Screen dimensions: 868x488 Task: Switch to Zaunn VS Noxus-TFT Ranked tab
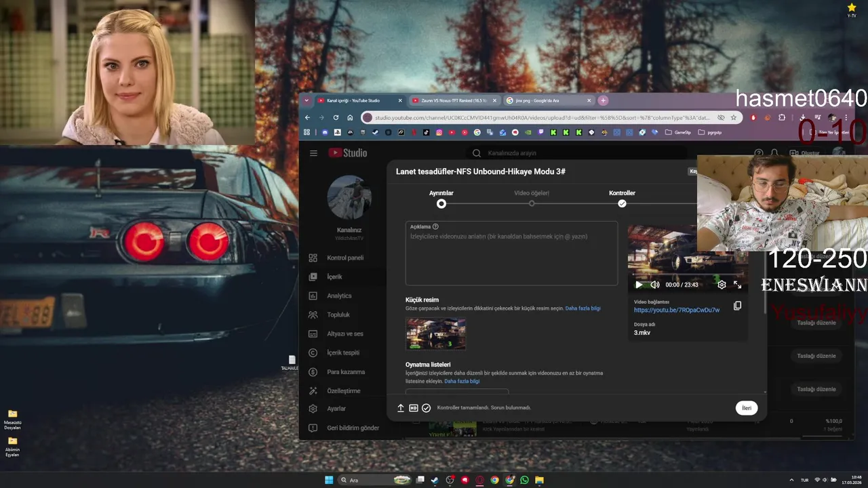pos(454,100)
